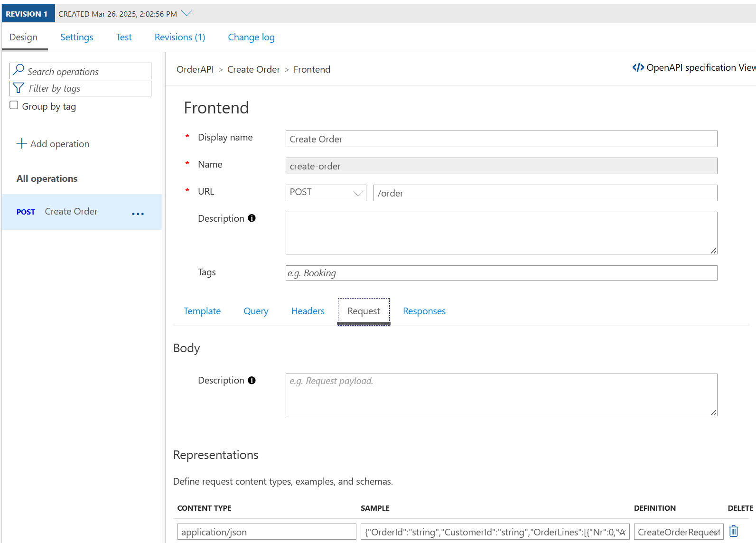Open the Test tab
This screenshot has width=756, height=543.
(x=124, y=37)
